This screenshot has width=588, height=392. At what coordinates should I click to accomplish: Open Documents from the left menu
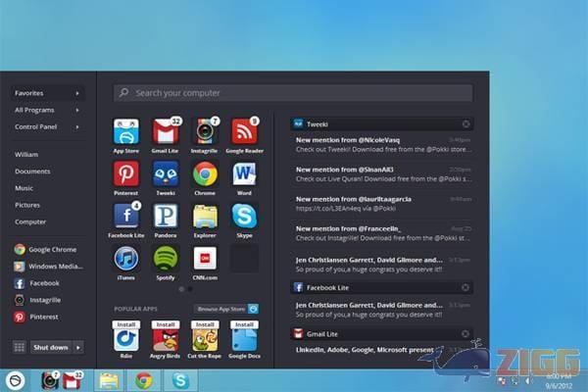(32, 171)
